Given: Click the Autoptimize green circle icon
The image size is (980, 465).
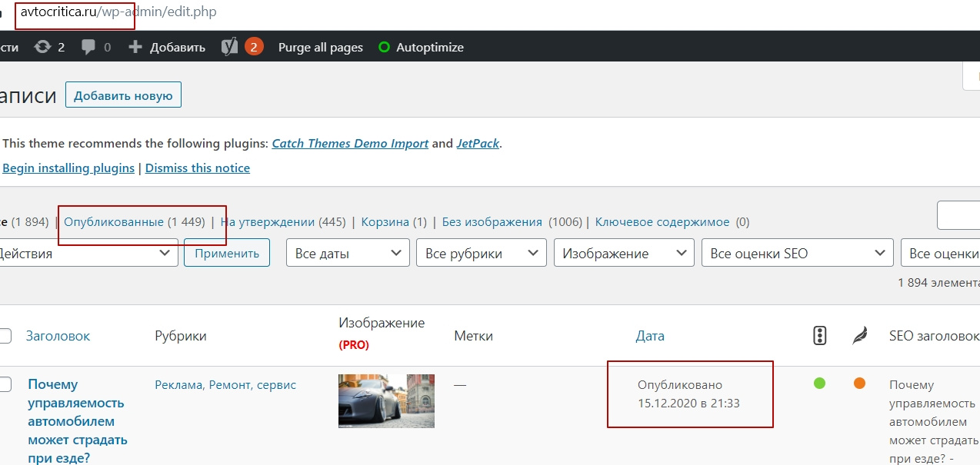Looking at the screenshot, I should 385,48.
